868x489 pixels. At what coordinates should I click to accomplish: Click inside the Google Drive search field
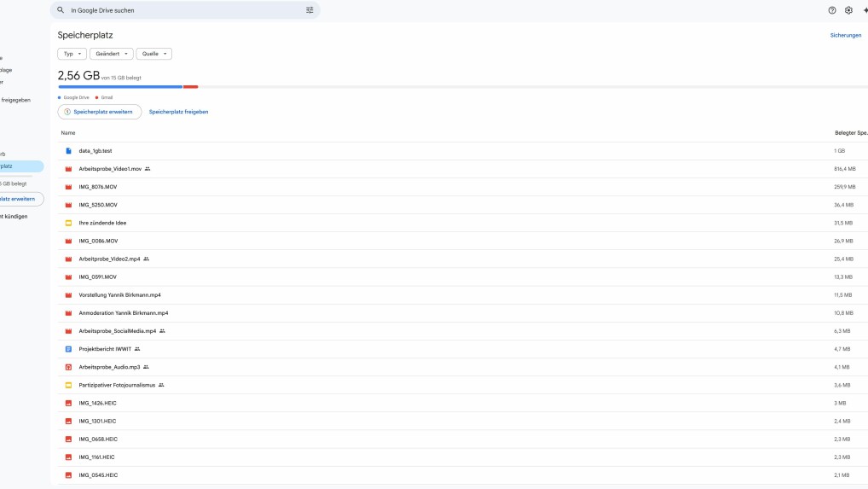point(185,10)
